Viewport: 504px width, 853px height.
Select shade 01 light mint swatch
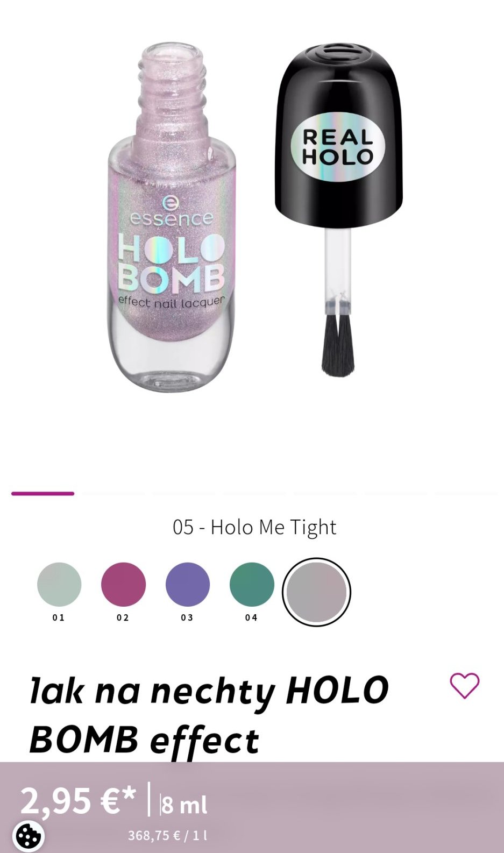pyautogui.click(x=59, y=585)
